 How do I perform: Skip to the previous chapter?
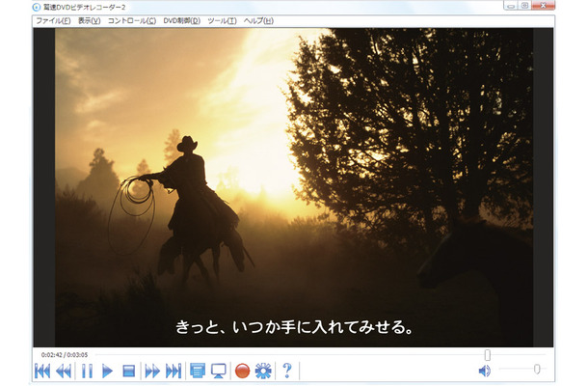coord(42,371)
